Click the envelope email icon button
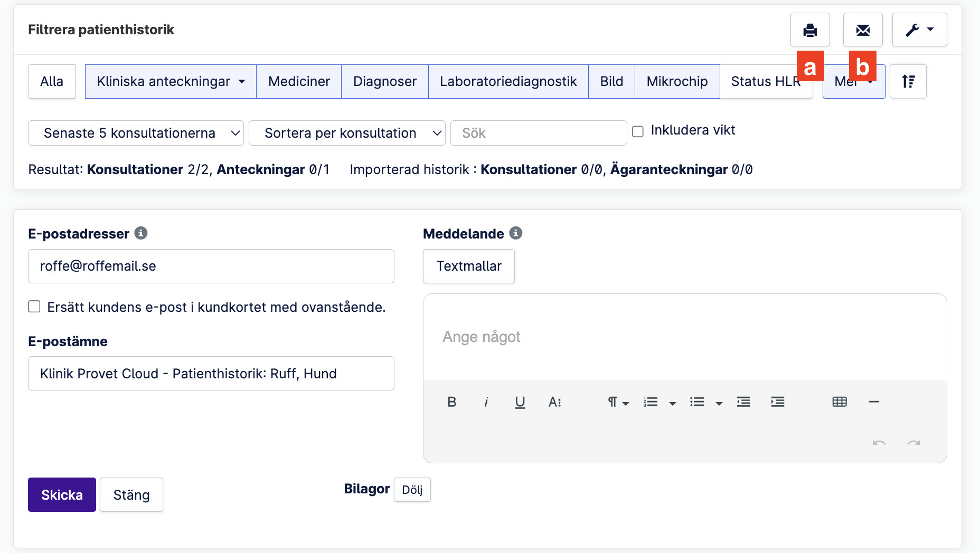Screen dimensions: 980x553 (863, 30)
